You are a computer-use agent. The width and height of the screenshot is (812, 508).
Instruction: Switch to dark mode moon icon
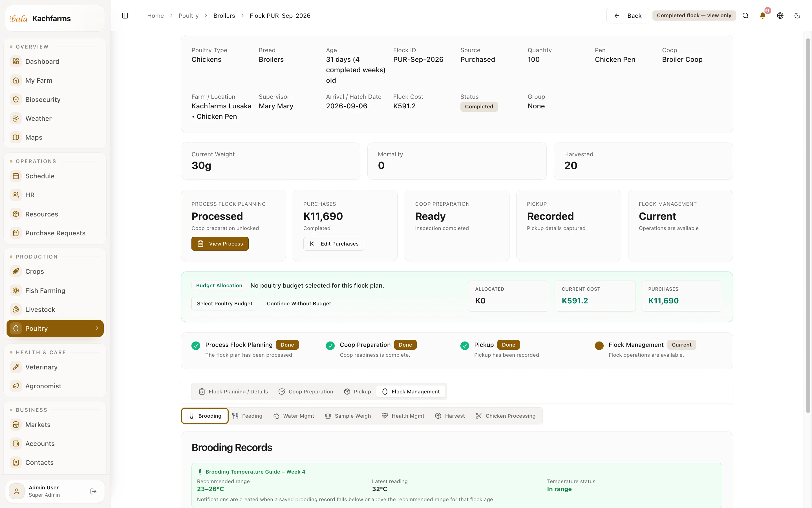(798, 16)
